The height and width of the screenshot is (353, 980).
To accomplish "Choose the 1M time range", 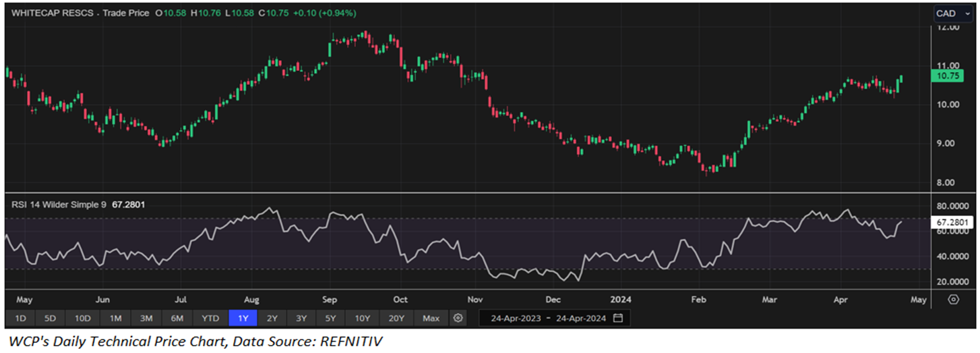I will [x=115, y=318].
